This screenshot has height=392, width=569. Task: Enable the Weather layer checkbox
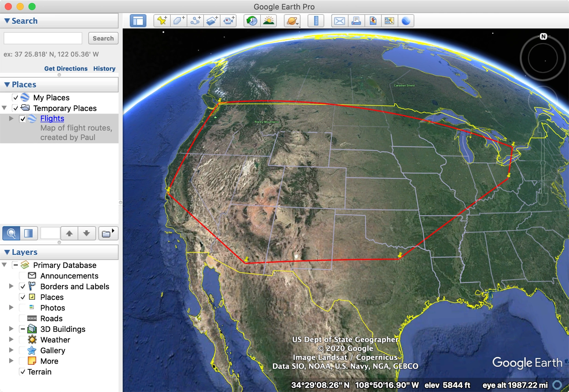(23, 340)
